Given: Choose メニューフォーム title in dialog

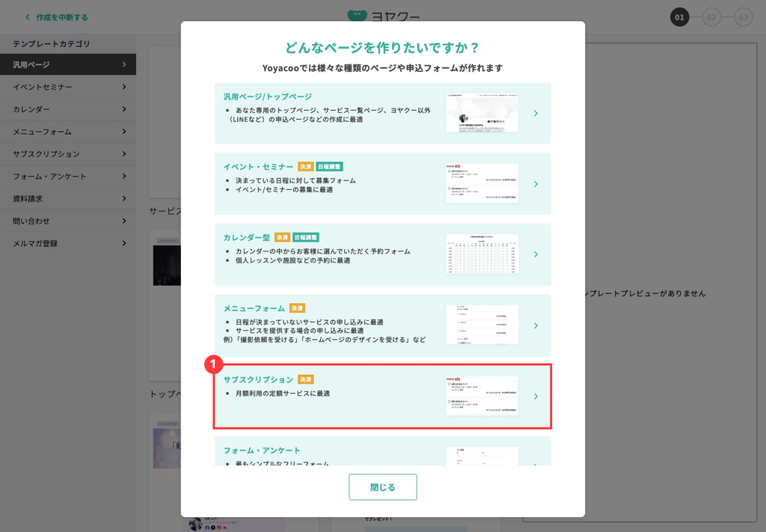Looking at the screenshot, I should tap(254, 308).
